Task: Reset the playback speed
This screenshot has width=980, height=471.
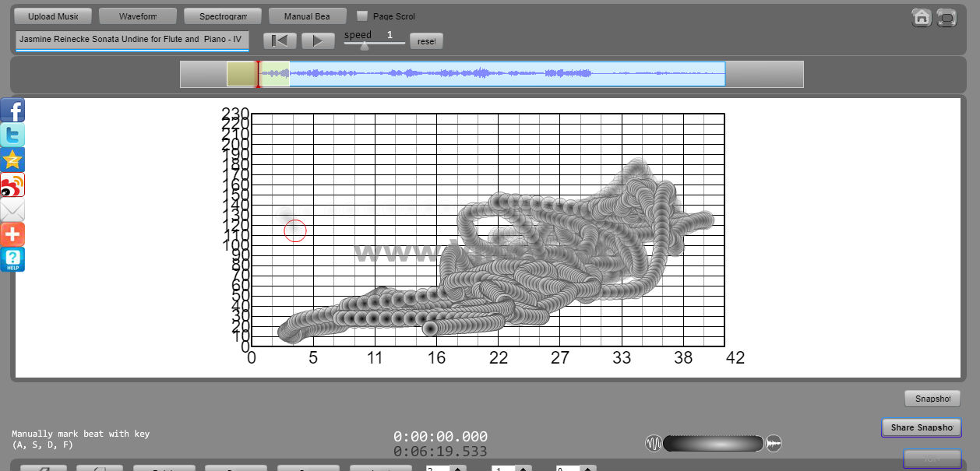Action: pos(426,41)
